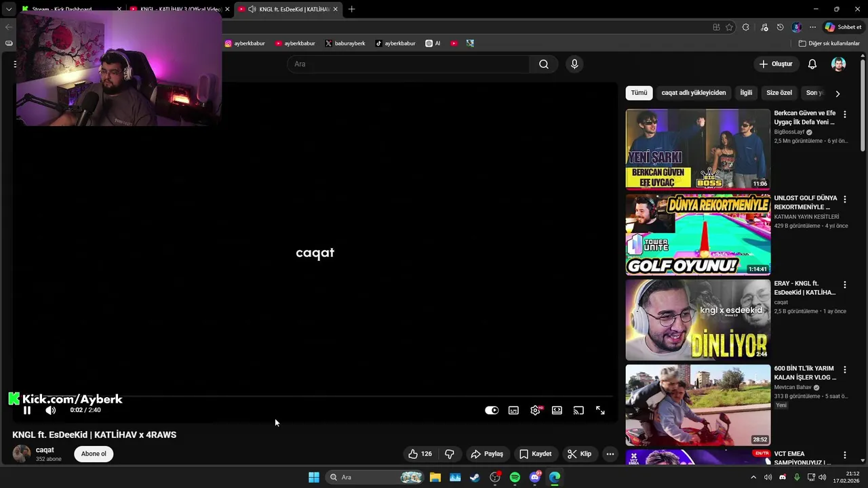Select the İlgili filter chip
Viewport: 868px width, 488px height.
746,93
